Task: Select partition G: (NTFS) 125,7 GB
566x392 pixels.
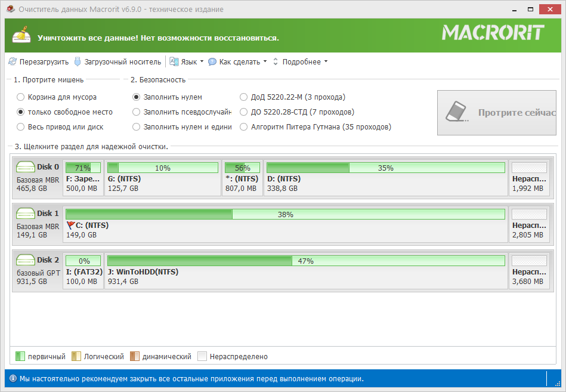Action: 163,178
